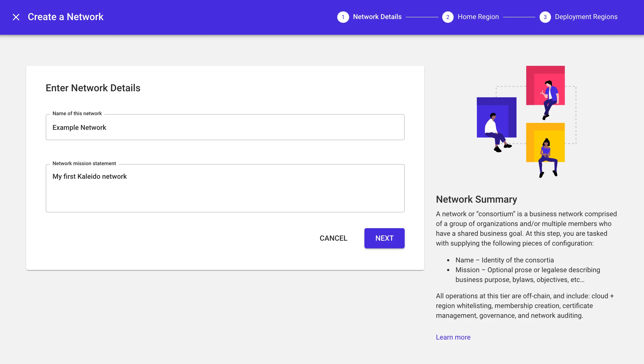Image resolution: width=644 pixels, height=364 pixels.
Task: Select the Home Region step label
Action: pyautogui.click(x=478, y=17)
